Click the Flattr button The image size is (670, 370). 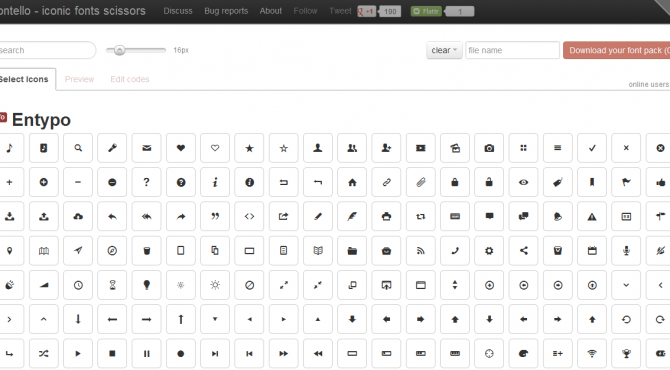coord(426,12)
